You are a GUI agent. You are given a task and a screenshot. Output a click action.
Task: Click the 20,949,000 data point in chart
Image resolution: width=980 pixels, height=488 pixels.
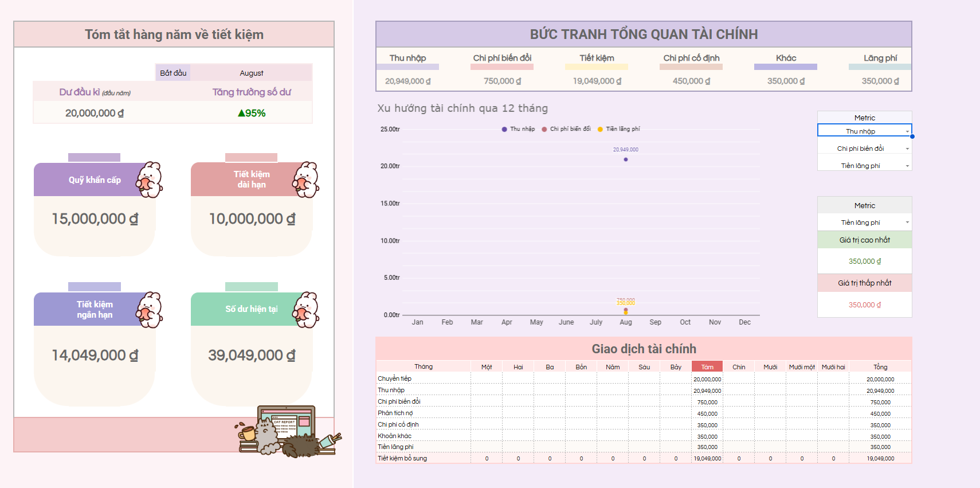[626, 159]
